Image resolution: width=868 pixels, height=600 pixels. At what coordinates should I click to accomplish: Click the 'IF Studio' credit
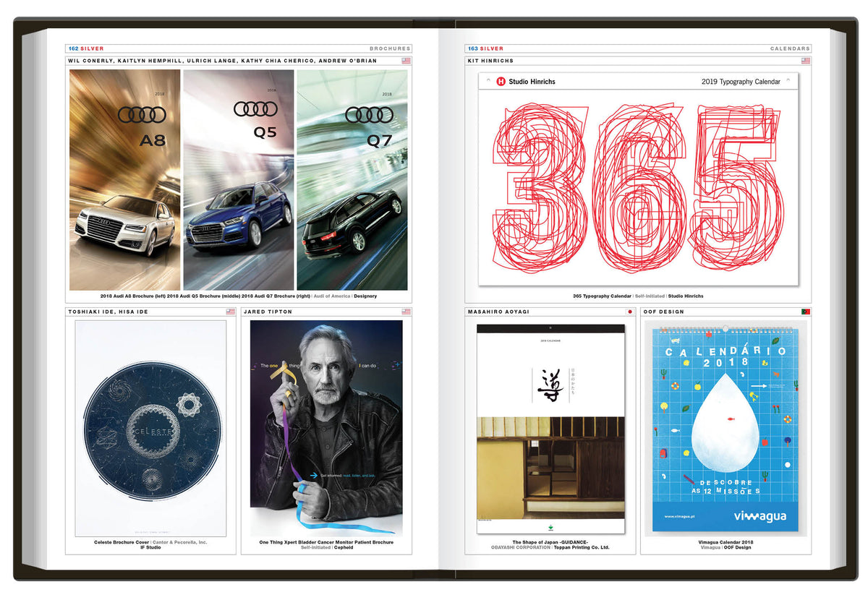pos(152,548)
